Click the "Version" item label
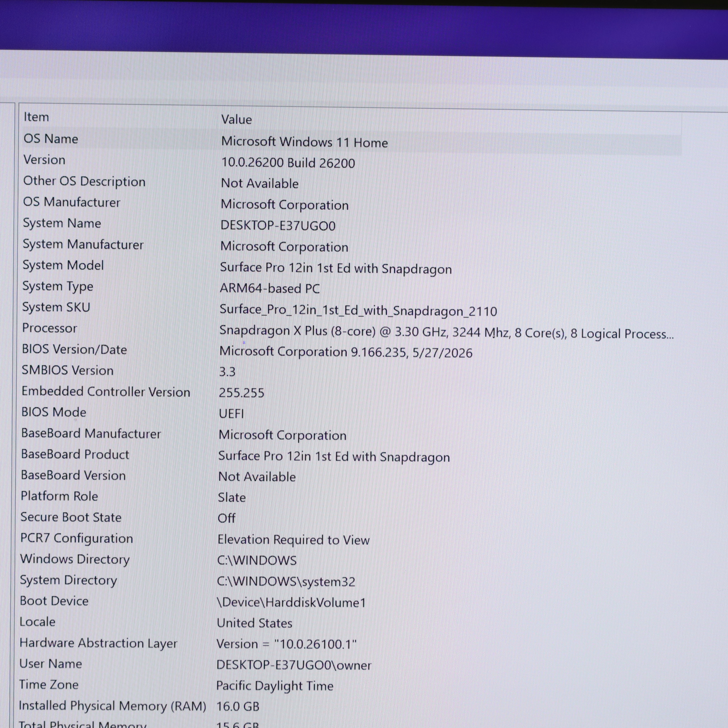Viewport: 728px width, 728px height. pos(44,160)
